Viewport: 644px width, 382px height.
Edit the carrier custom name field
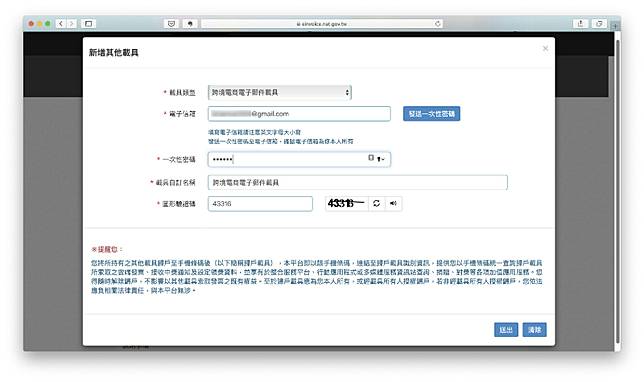coord(358,182)
